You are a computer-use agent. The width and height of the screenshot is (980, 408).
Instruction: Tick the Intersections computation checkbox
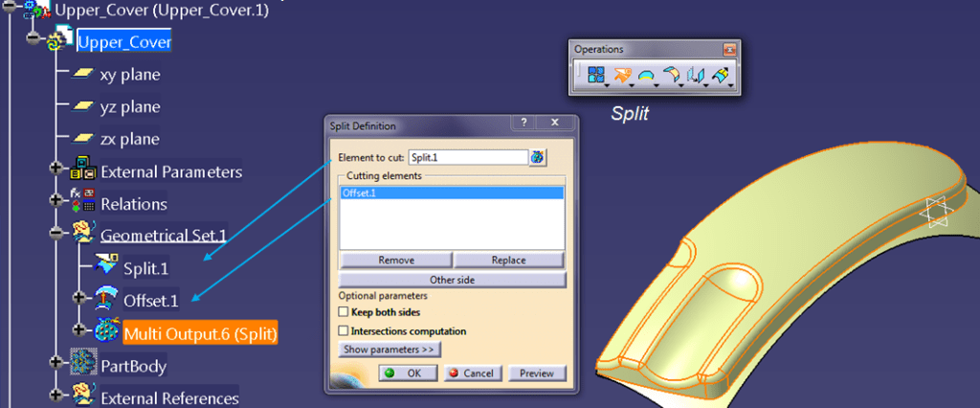click(344, 331)
